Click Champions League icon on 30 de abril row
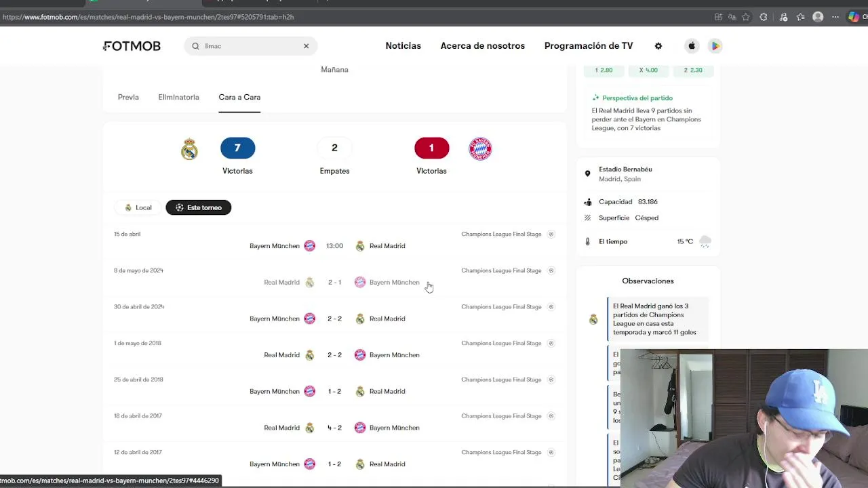 (551, 306)
